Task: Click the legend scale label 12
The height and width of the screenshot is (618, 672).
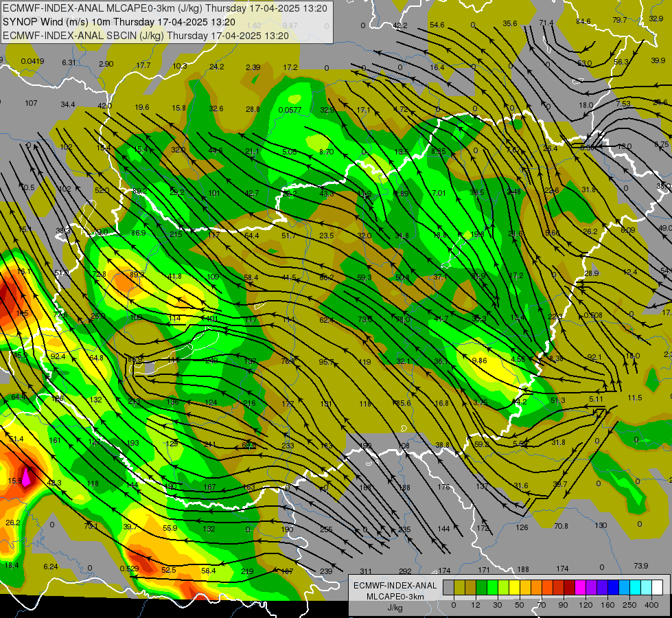Action: 476,605
